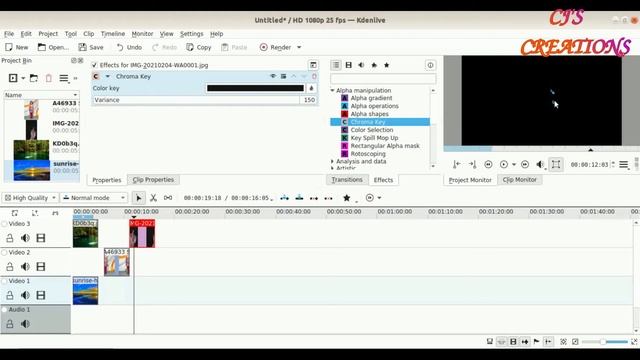Move Chroma Key effect up with the arrow
This screenshot has height=360, width=640.
tap(293, 76)
